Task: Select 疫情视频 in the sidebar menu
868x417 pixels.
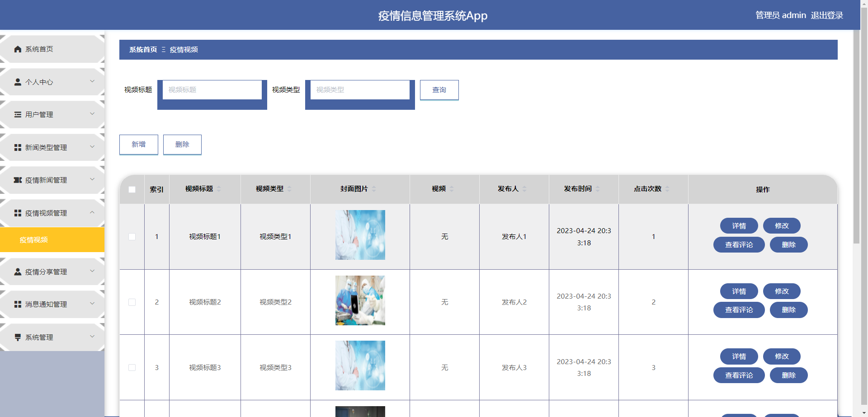Action: [x=33, y=239]
